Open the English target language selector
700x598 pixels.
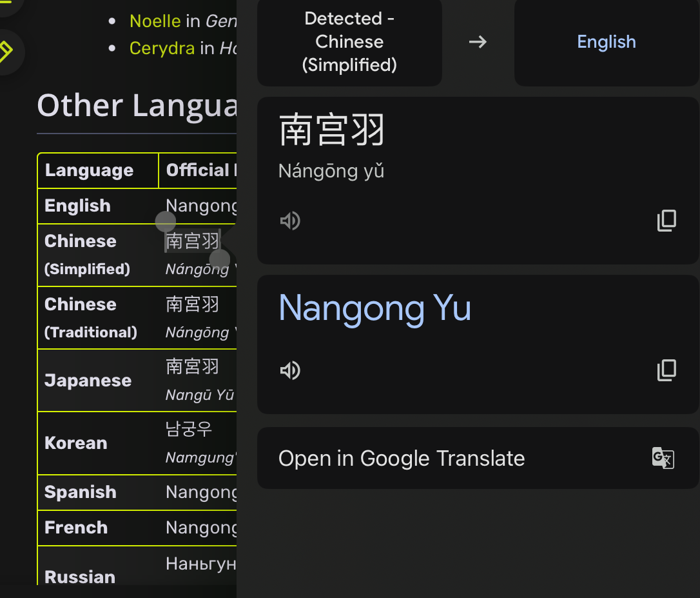coord(607,42)
